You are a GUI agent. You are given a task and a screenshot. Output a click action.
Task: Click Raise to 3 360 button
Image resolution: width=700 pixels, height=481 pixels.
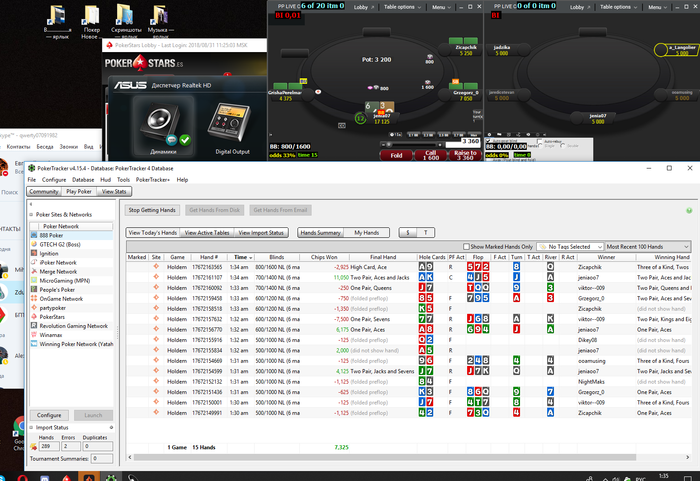465,155
